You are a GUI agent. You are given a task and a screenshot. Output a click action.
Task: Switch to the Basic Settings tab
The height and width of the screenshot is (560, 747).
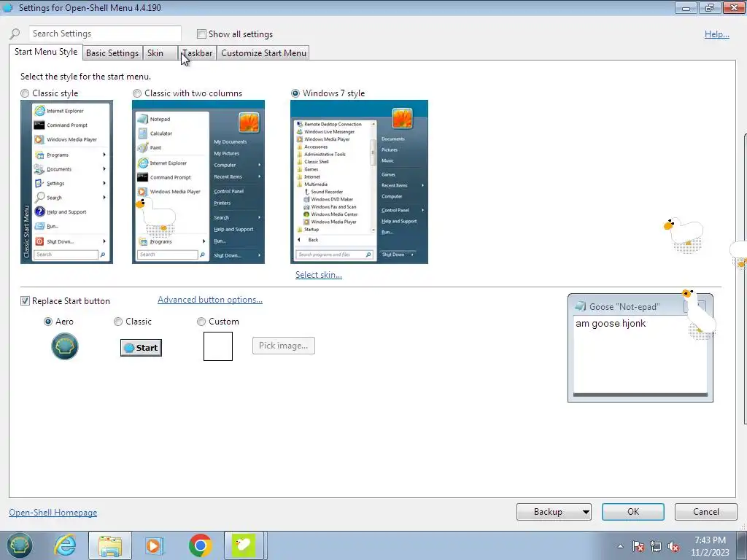112,52
